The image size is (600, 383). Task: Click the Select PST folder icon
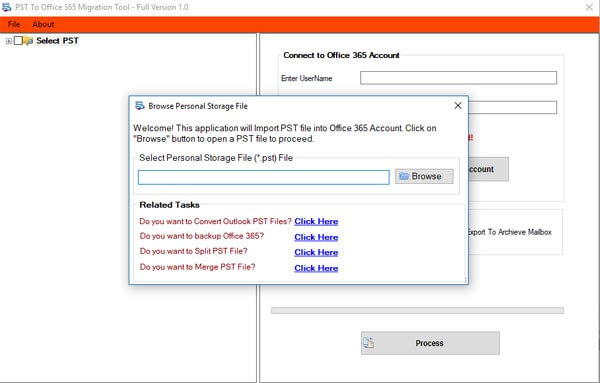pos(28,41)
